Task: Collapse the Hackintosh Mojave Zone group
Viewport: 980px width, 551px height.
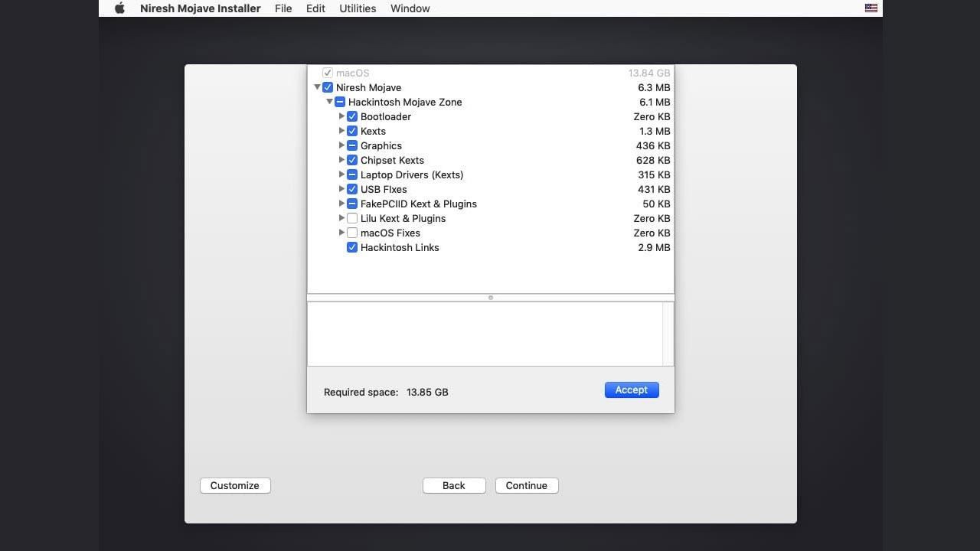Action: pos(329,102)
